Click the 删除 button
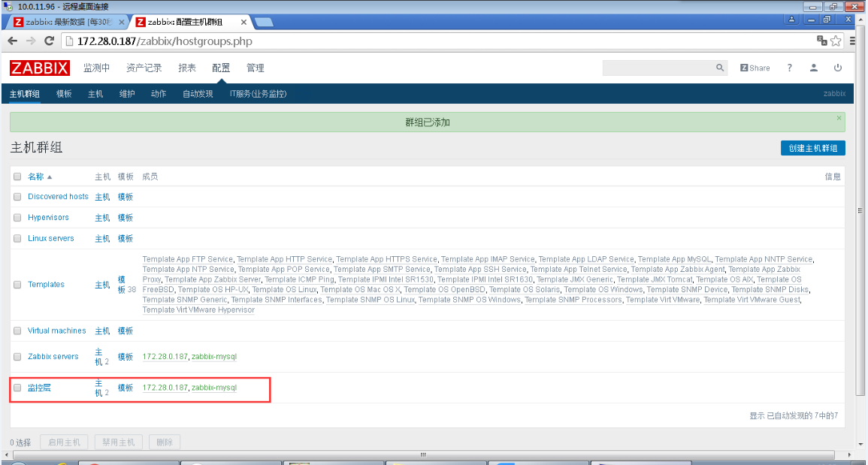Viewport: 868px width, 465px height. click(x=165, y=443)
